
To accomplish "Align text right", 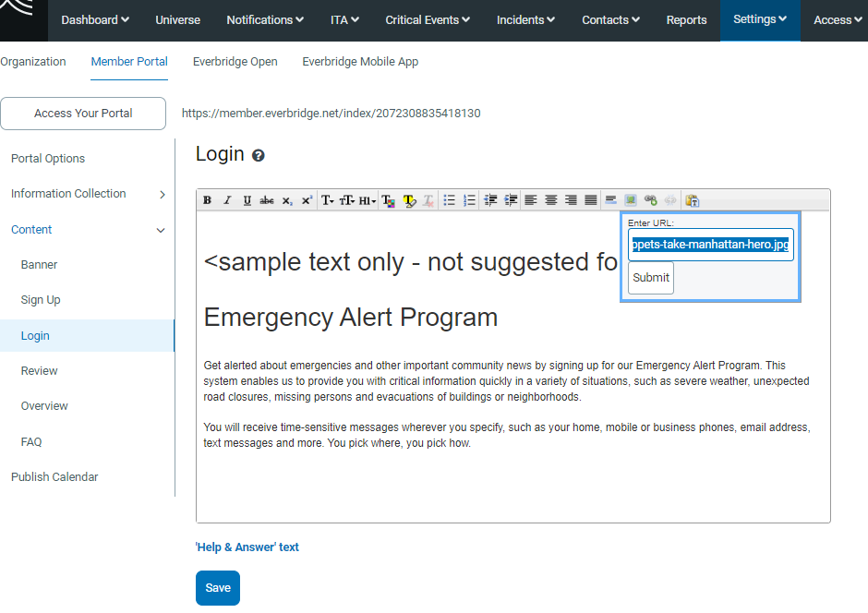I will coord(571,200).
